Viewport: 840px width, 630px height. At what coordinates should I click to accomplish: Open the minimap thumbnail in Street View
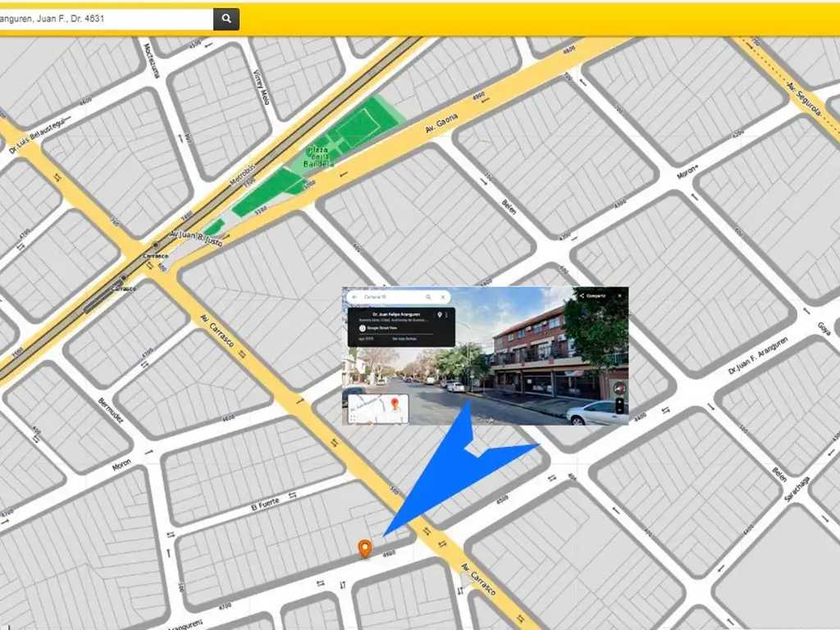(378, 408)
